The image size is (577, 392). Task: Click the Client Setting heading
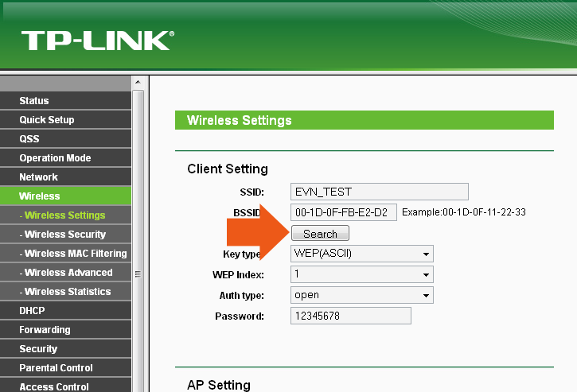pos(228,169)
